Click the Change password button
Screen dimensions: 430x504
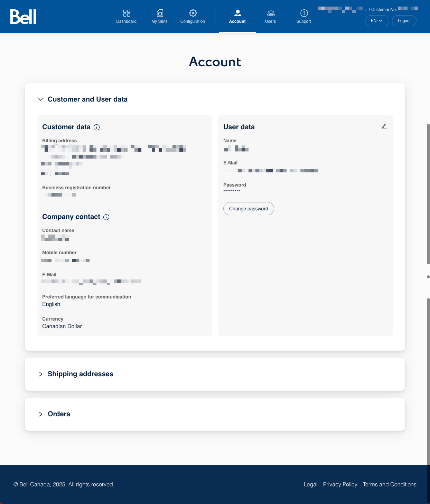coord(249,209)
